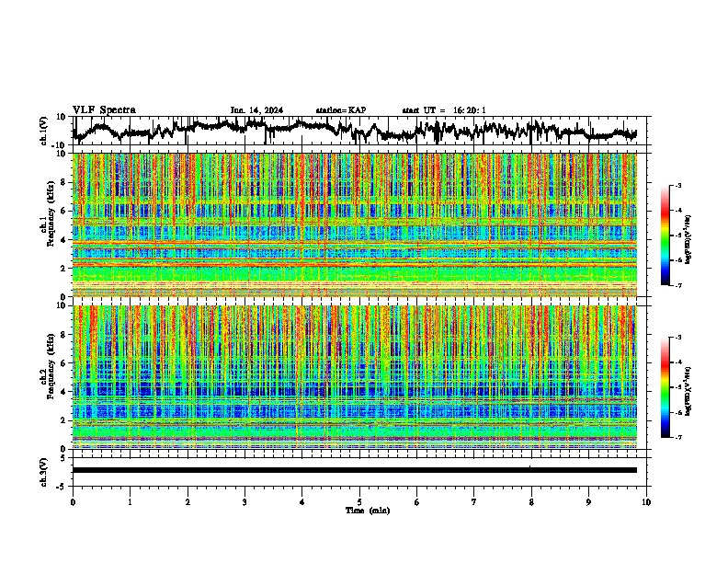Click the 'ch.3(V)' axis label
The height and width of the screenshot is (563, 728).
(44, 472)
